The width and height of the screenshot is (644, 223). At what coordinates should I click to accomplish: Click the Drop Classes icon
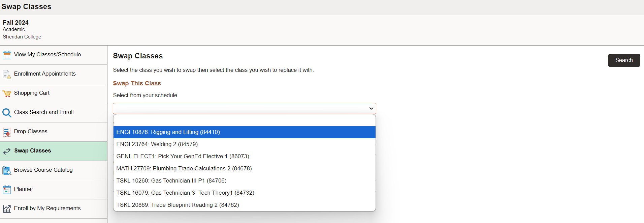(7, 132)
